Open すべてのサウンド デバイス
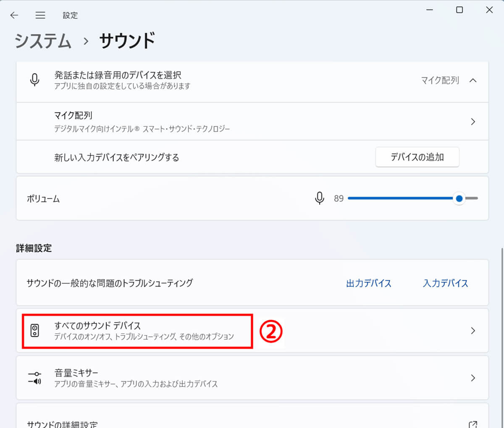Screen dimensions: 504x428 click(x=252, y=331)
